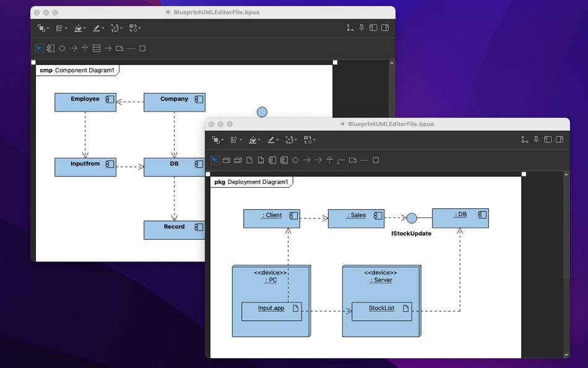The image size is (588, 368).
Task: Click the 'cmp Component Diagram1' frame label
Action: coord(77,70)
